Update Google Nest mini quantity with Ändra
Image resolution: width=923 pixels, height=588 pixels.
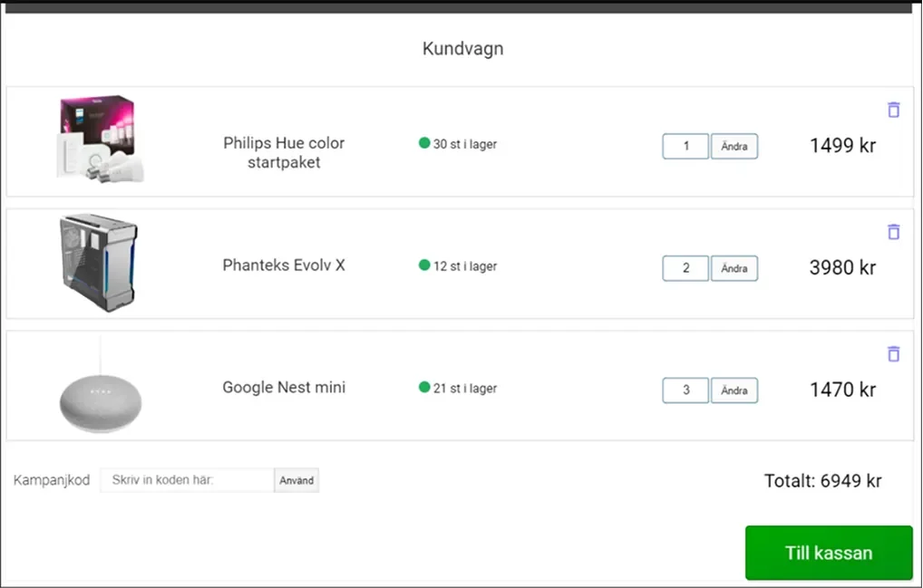pyautogui.click(x=734, y=390)
